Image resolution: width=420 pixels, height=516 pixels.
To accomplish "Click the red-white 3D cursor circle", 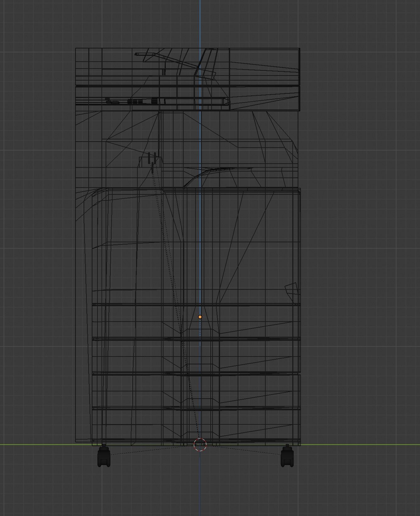I will (x=200, y=445).
